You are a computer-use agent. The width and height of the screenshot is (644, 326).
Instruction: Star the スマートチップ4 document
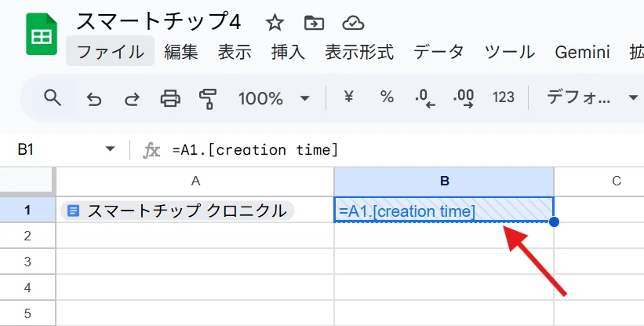pyautogui.click(x=275, y=23)
